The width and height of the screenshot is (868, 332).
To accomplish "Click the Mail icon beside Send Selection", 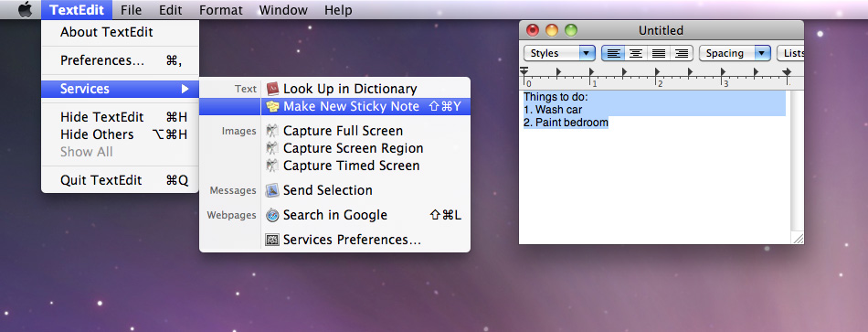I will pos(271,190).
